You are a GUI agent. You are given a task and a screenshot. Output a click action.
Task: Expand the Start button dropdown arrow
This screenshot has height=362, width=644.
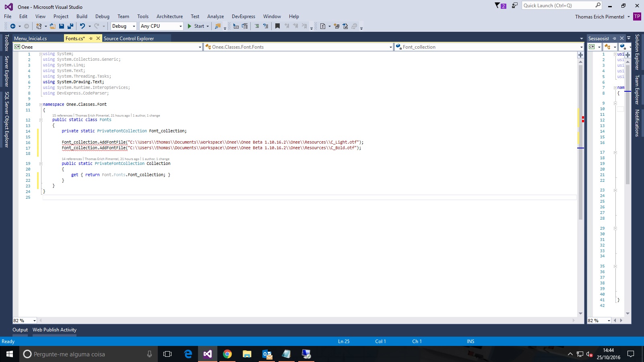[208, 26]
